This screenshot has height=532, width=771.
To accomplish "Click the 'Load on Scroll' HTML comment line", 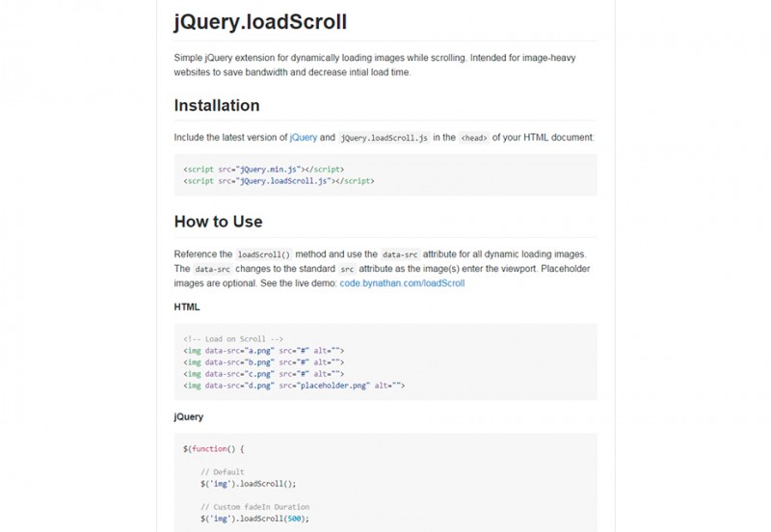I will coord(232,339).
